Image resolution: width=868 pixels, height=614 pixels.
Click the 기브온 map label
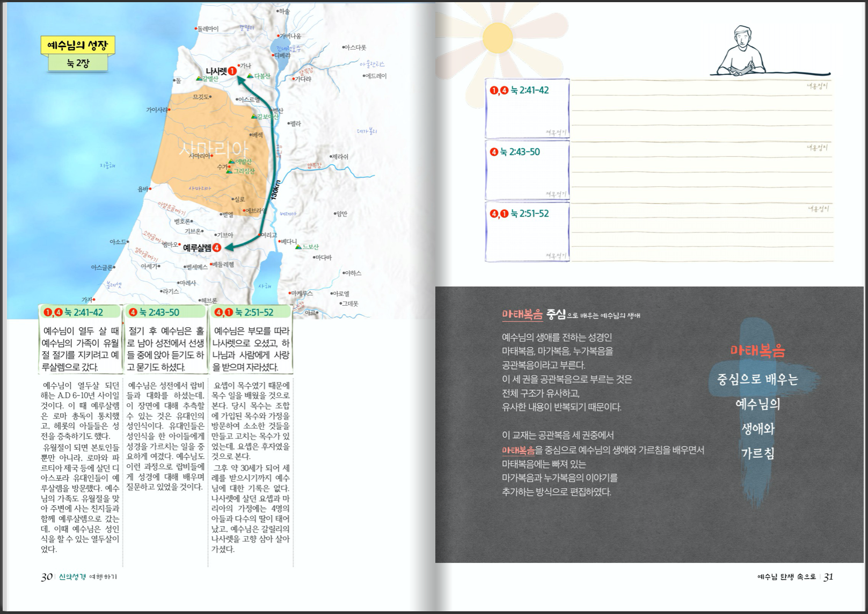pos(193,231)
